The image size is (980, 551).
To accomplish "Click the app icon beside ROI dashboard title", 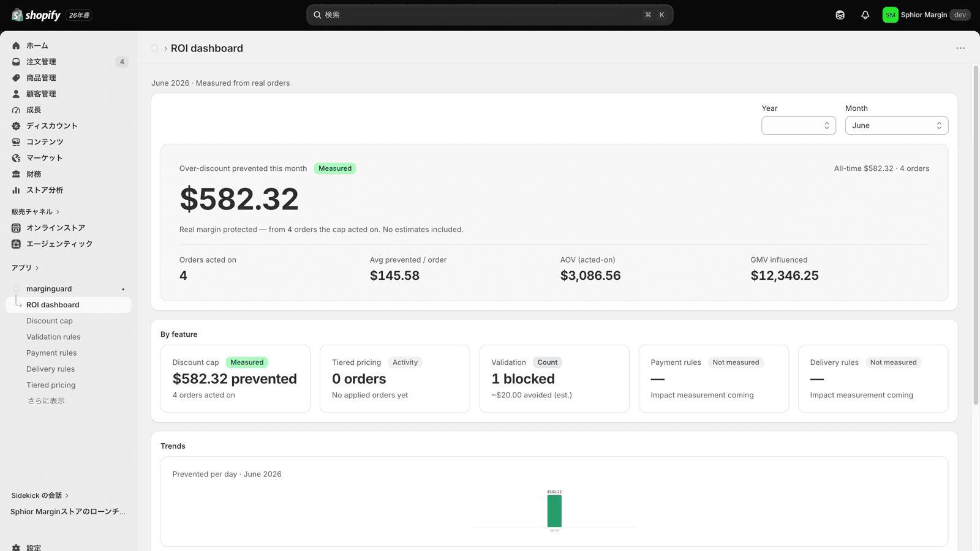I will [x=155, y=48].
